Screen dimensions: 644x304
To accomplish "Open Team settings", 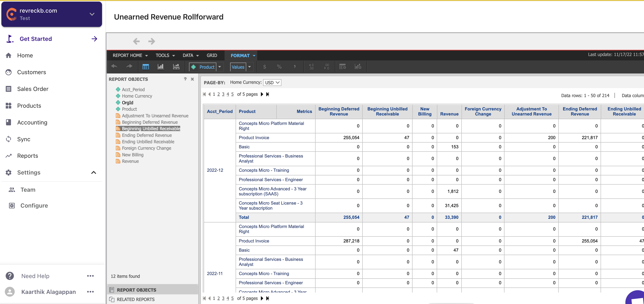I will click(x=28, y=190).
